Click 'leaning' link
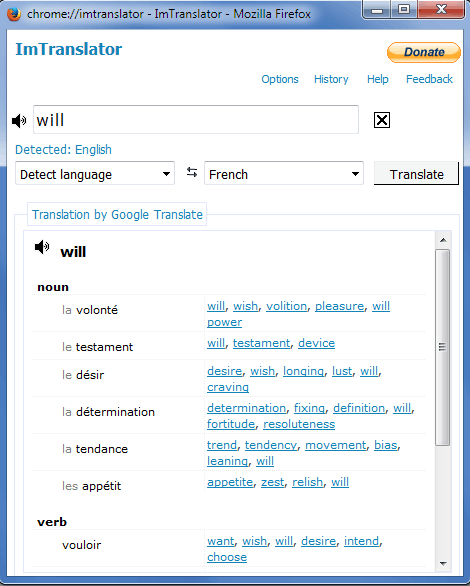Viewport: 470px width, 586px height. click(x=228, y=461)
